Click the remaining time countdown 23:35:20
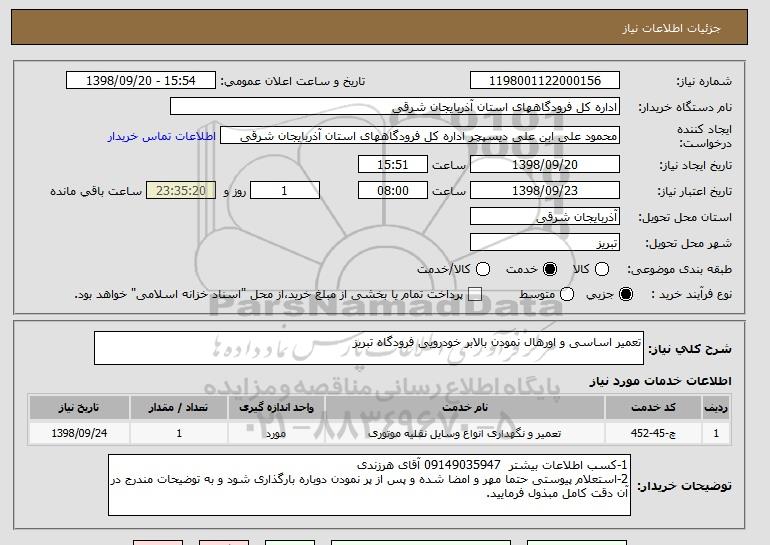The height and width of the screenshot is (545, 770). pyautogui.click(x=181, y=191)
